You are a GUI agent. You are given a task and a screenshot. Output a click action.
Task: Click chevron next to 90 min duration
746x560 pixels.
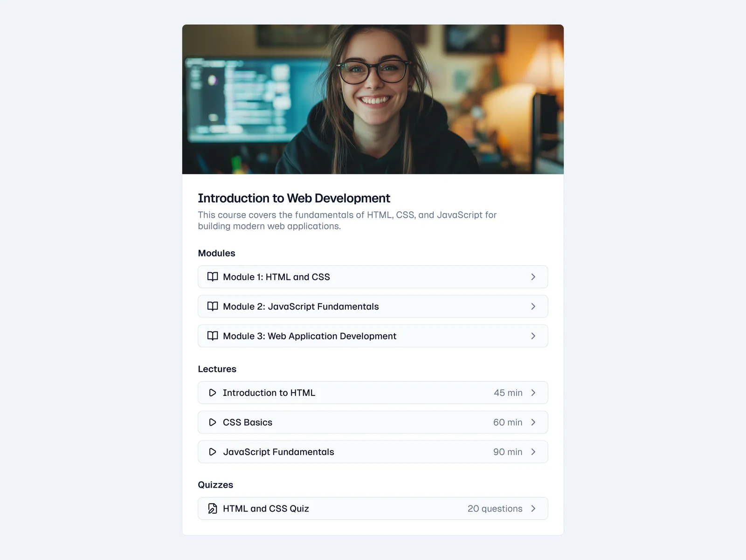click(x=533, y=452)
